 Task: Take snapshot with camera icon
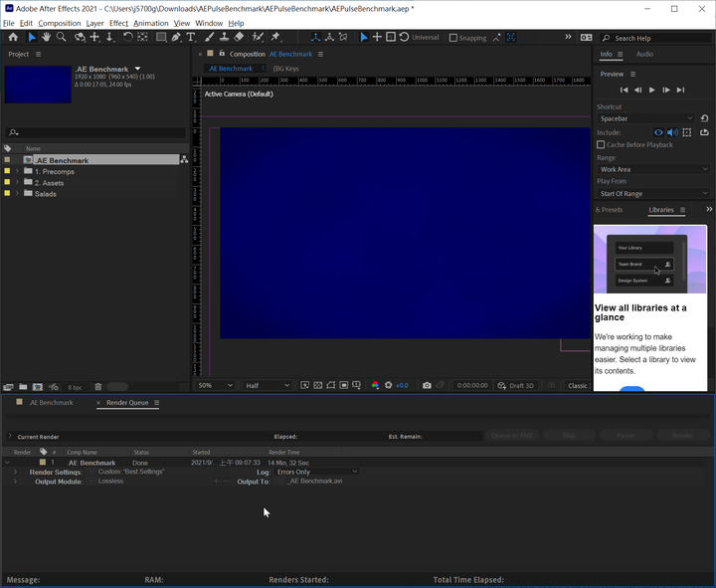coord(427,386)
